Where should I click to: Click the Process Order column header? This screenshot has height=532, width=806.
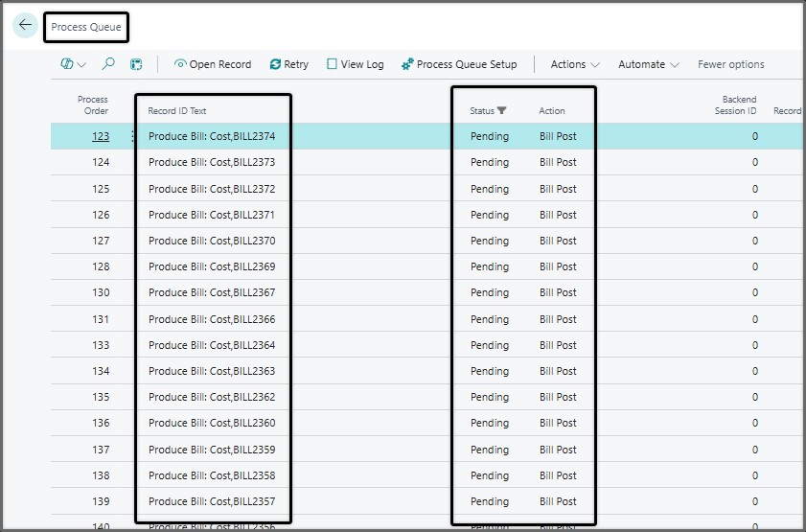[x=93, y=104]
